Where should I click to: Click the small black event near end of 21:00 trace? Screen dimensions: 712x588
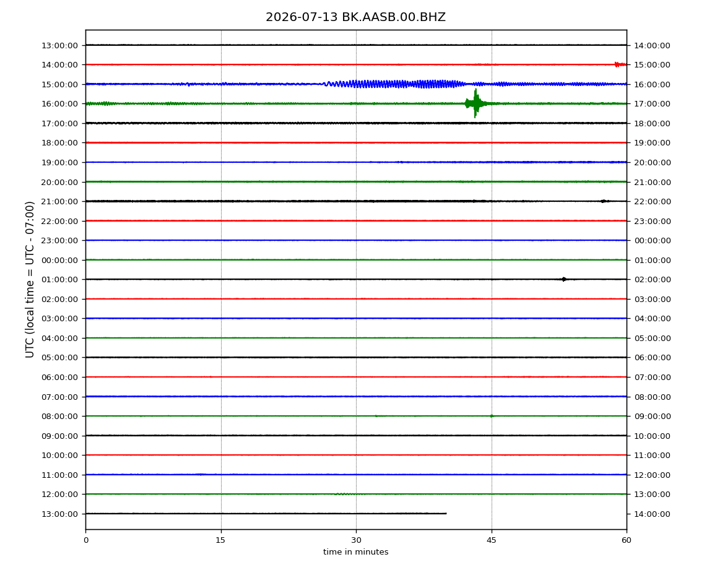click(x=604, y=201)
